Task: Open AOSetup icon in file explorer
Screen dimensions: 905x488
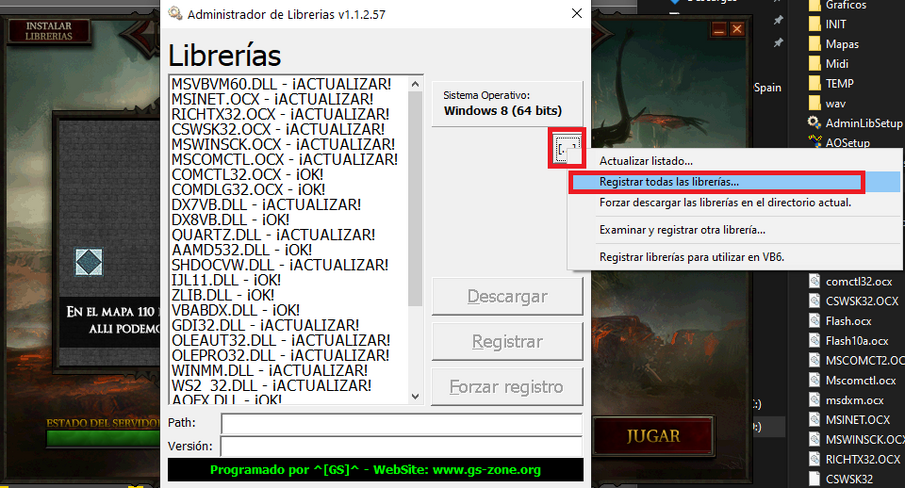Action: click(814, 142)
